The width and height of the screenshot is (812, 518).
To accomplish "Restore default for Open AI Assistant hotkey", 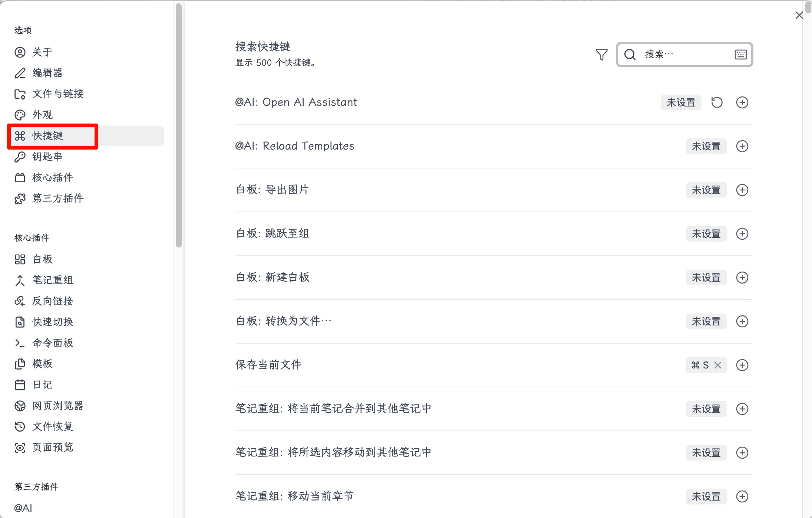I will pos(717,102).
